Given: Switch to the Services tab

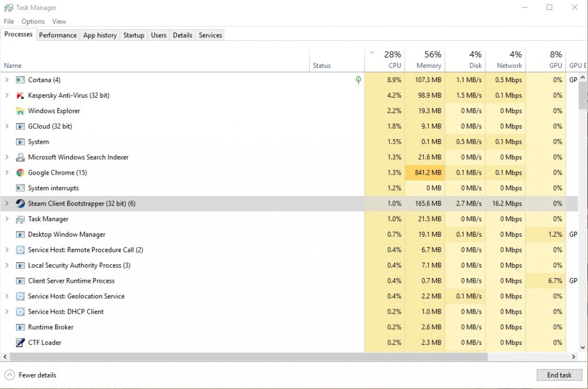Looking at the screenshot, I should click(x=210, y=35).
